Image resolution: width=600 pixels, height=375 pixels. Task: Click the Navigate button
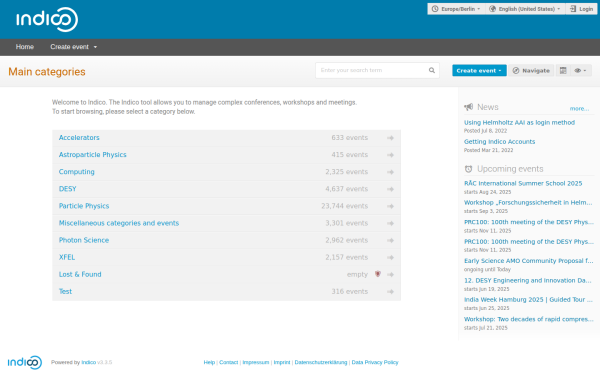tap(531, 70)
